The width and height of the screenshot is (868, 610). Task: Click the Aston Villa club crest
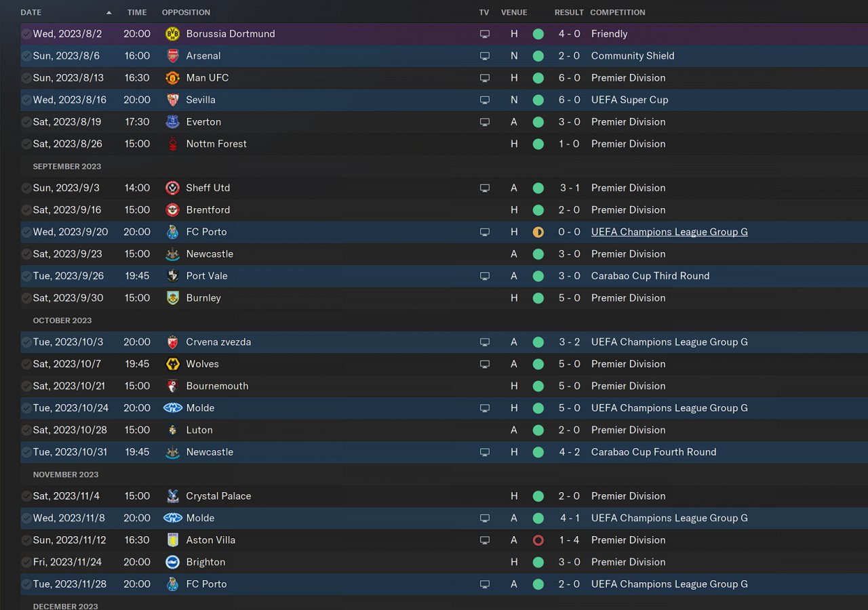(x=172, y=540)
